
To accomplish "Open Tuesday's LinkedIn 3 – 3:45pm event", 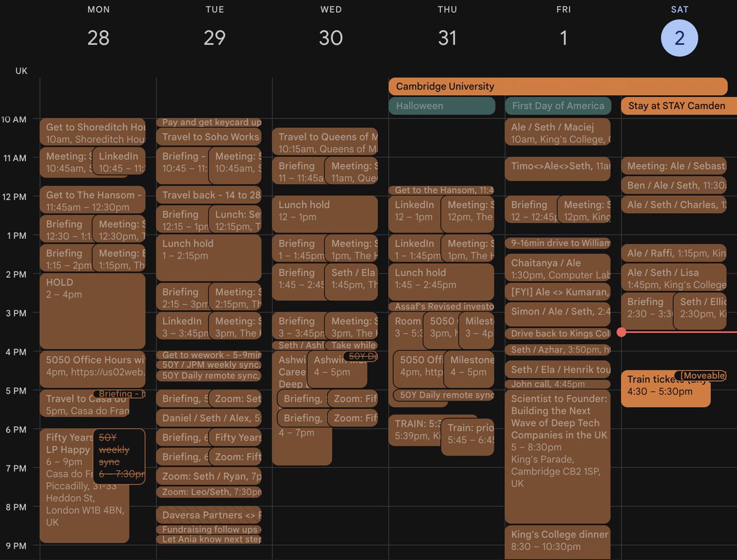I will pos(182,325).
